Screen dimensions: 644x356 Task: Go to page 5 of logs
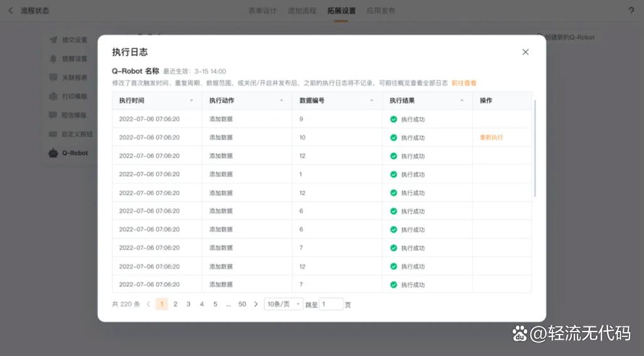(x=215, y=304)
